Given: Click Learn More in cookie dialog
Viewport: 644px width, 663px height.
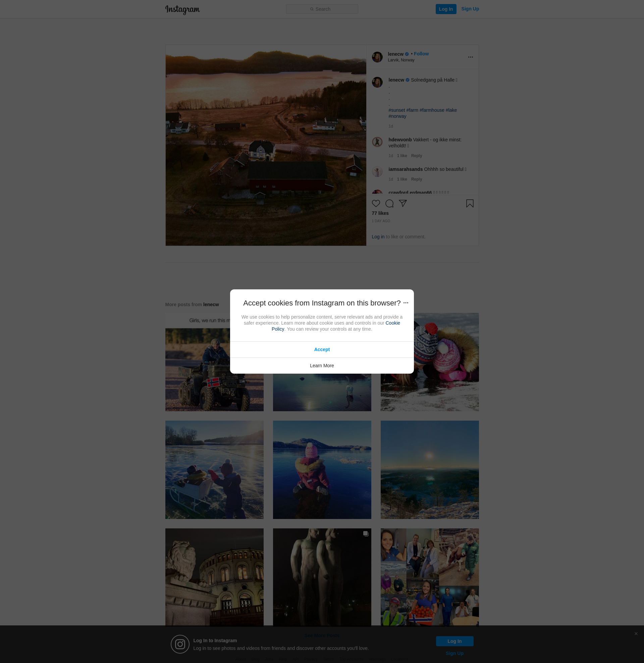Looking at the screenshot, I should point(322,366).
